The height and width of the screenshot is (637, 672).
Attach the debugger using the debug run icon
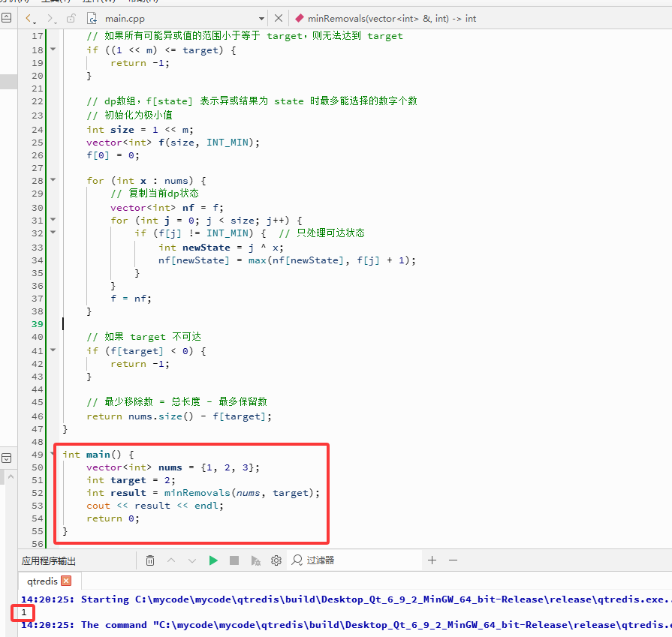[255, 560]
